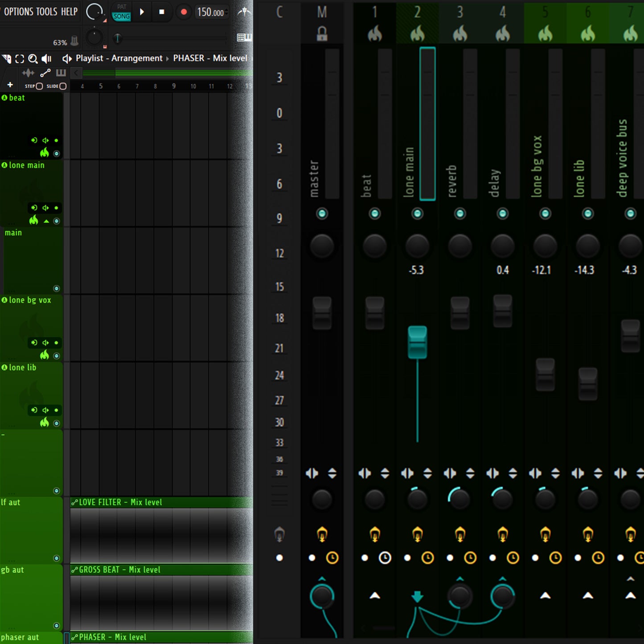Stop playback with the stop button
Viewport: 644px width, 644px height.
click(x=162, y=12)
